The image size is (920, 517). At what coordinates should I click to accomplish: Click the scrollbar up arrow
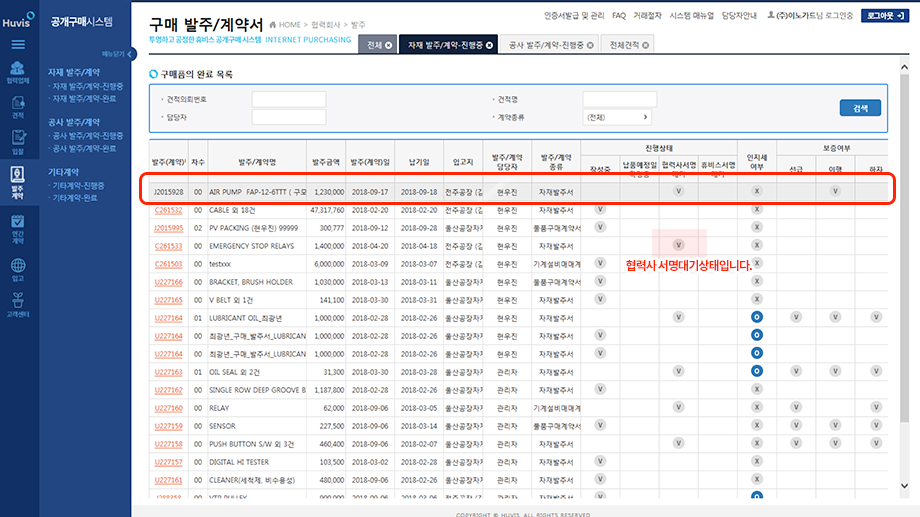coord(904,67)
